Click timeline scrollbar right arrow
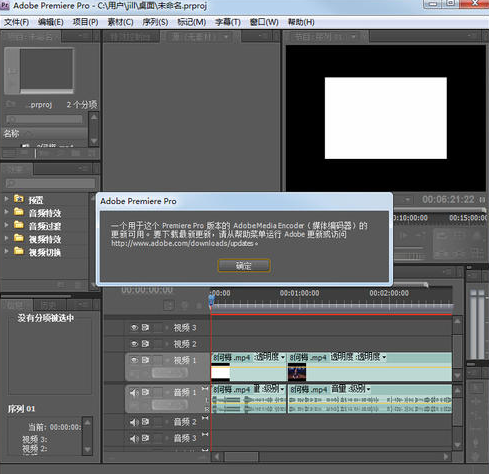489x474 pixels. click(446, 456)
